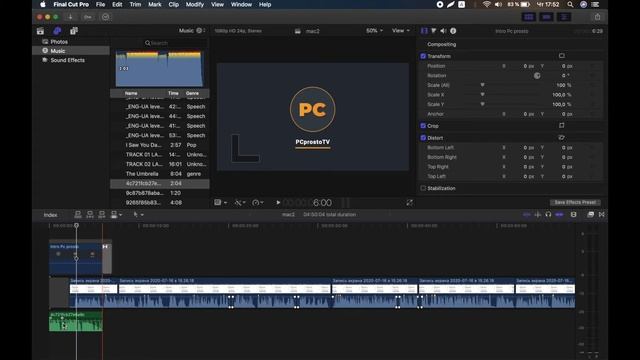Select 'The Umbrella' track row
The image size is (640, 360).
[x=160, y=174]
